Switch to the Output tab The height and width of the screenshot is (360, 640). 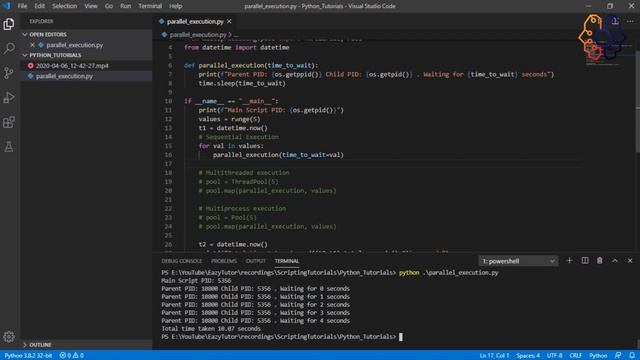256,261
